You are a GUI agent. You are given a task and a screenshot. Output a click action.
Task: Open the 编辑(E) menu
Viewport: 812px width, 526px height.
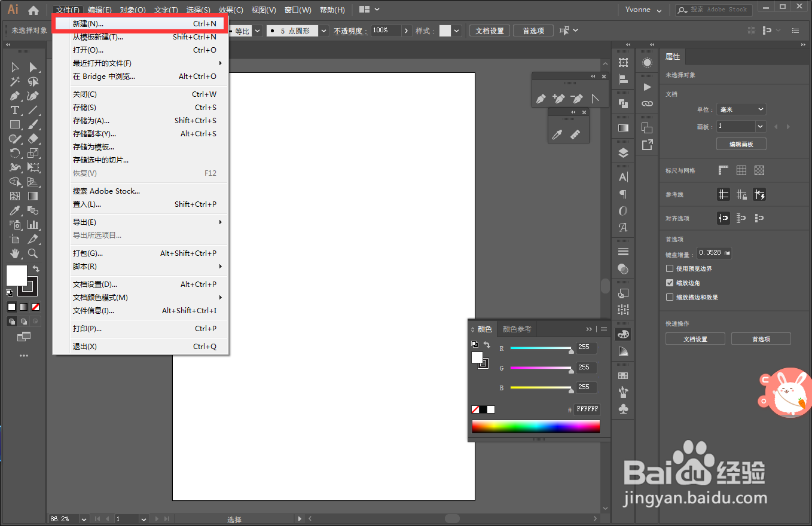[x=99, y=10]
